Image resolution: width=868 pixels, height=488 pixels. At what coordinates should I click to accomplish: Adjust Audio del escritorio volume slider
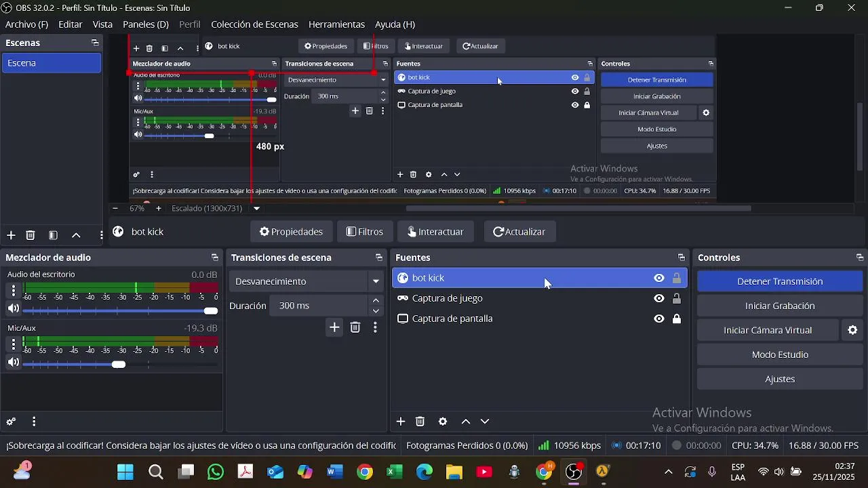[x=121, y=311]
